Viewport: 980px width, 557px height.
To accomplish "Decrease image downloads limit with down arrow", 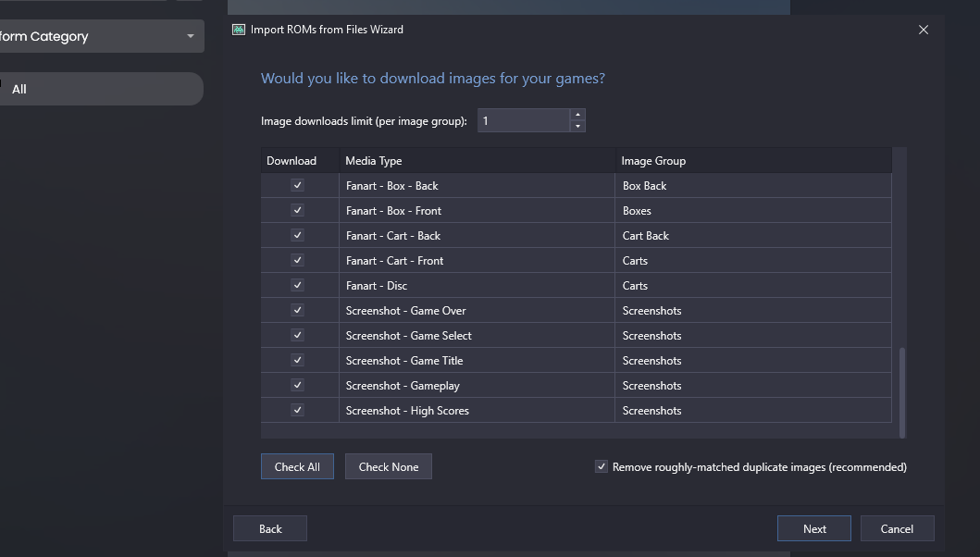I will pos(577,126).
